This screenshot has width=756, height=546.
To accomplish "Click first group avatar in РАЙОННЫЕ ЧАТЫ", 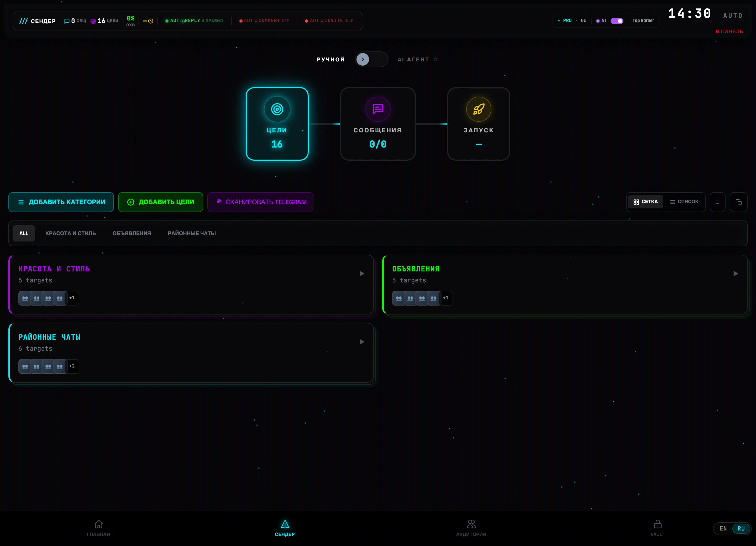I will click(25, 366).
